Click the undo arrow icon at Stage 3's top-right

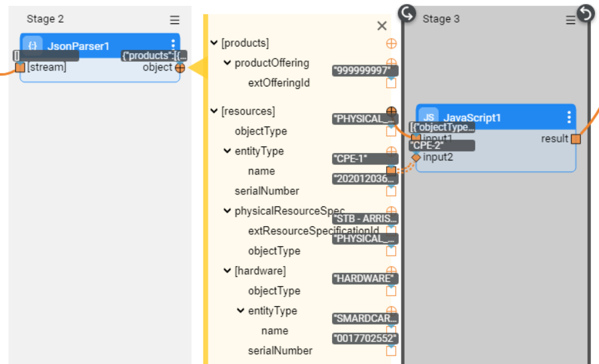pos(585,13)
